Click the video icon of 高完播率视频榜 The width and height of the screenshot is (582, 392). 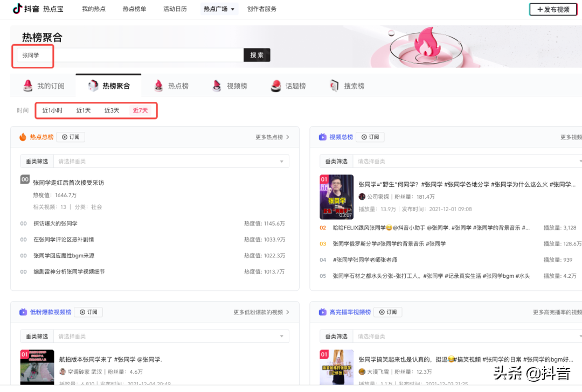coord(323,312)
